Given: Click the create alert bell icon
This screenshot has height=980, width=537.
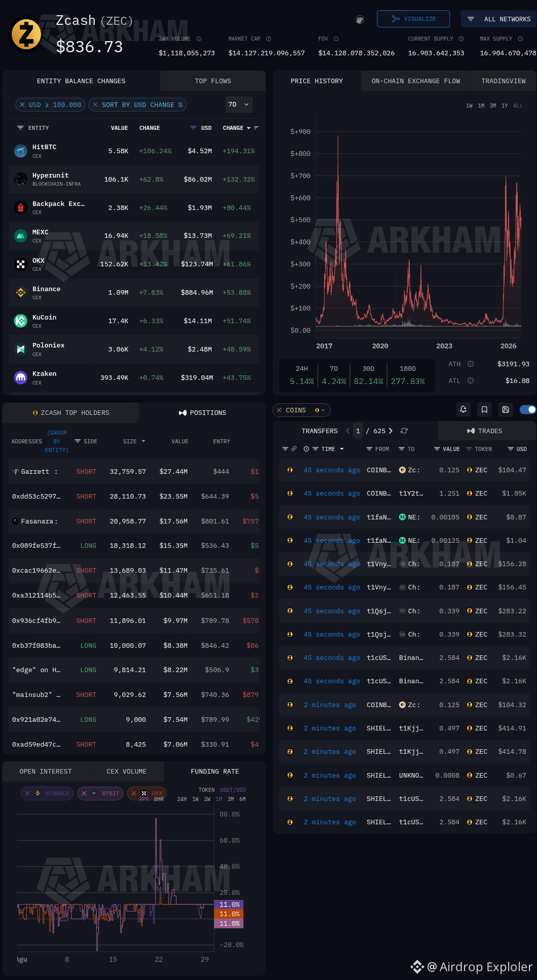Looking at the screenshot, I should 463,409.
